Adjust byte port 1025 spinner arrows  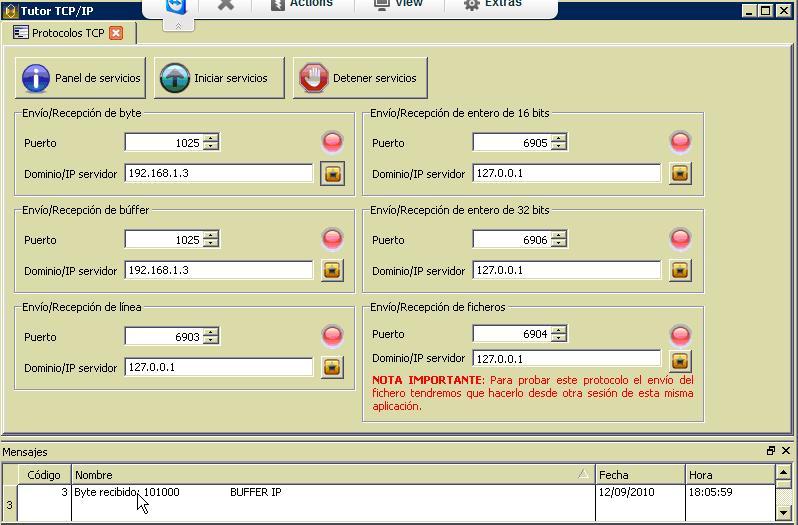click(x=211, y=142)
